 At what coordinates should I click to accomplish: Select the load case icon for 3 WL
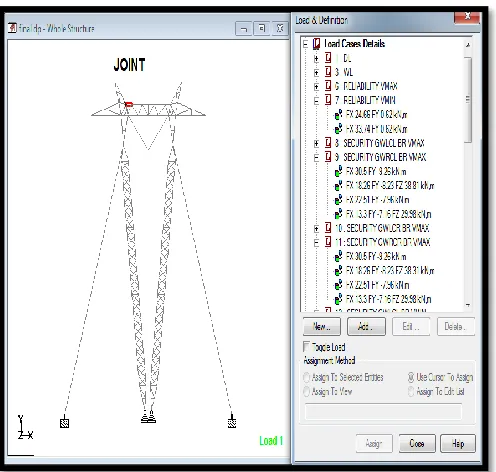[x=328, y=72]
